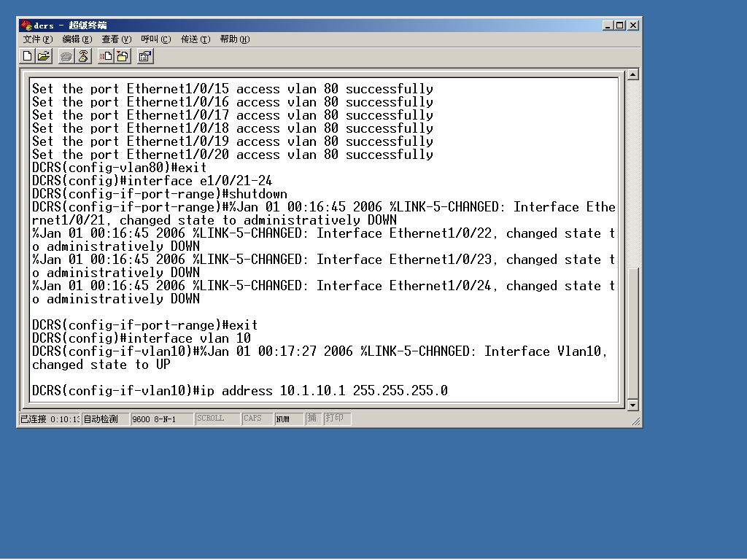Screen dimensions: 747x560
Task: Click the 'DCRS(config-vlan80)#exit' line
Action: tap(119, 168)
